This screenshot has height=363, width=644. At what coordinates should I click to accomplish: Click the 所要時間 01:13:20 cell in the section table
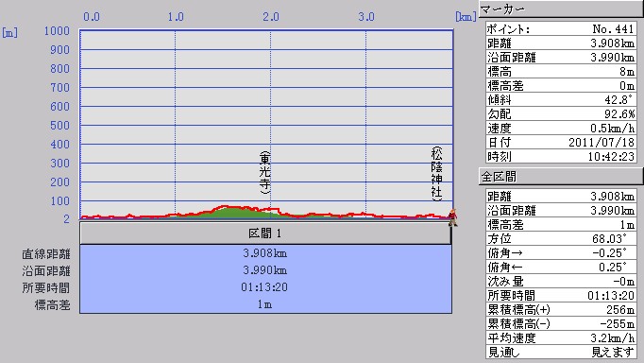tap(265, 287)
